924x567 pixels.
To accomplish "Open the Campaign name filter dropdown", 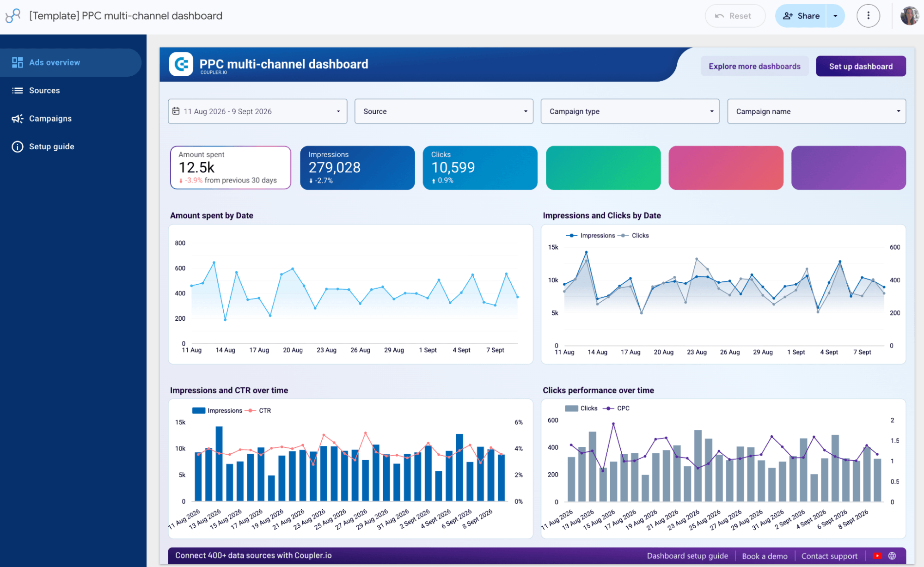I will pyautogui.click(x=816, y=111).
